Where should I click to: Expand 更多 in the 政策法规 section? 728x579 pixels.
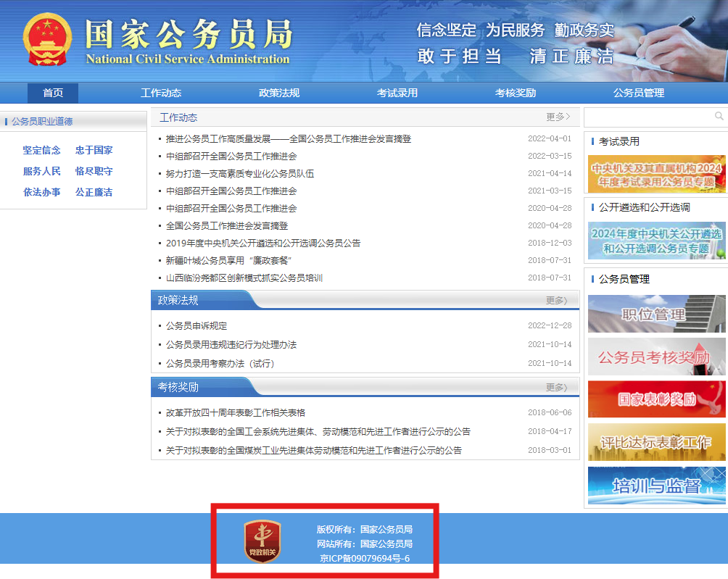(x=557, y=301)
